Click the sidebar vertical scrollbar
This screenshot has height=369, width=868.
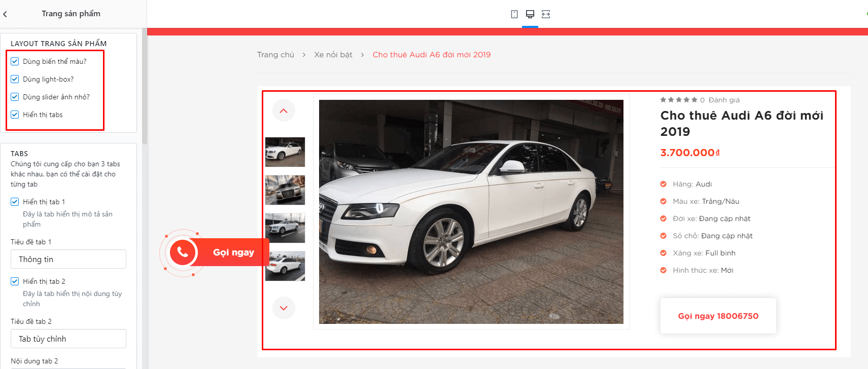(x=145, y=86)
